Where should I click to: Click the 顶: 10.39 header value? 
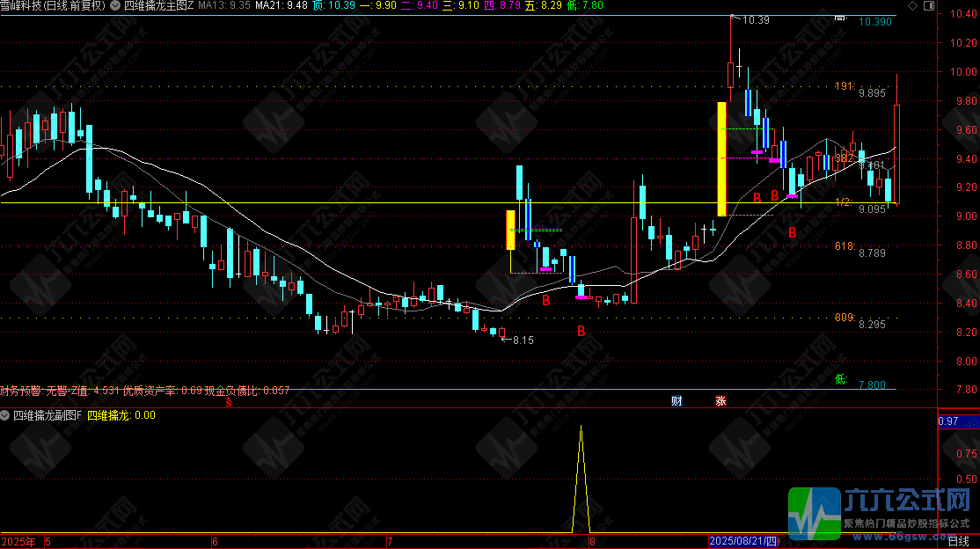[x=335, y=5]
